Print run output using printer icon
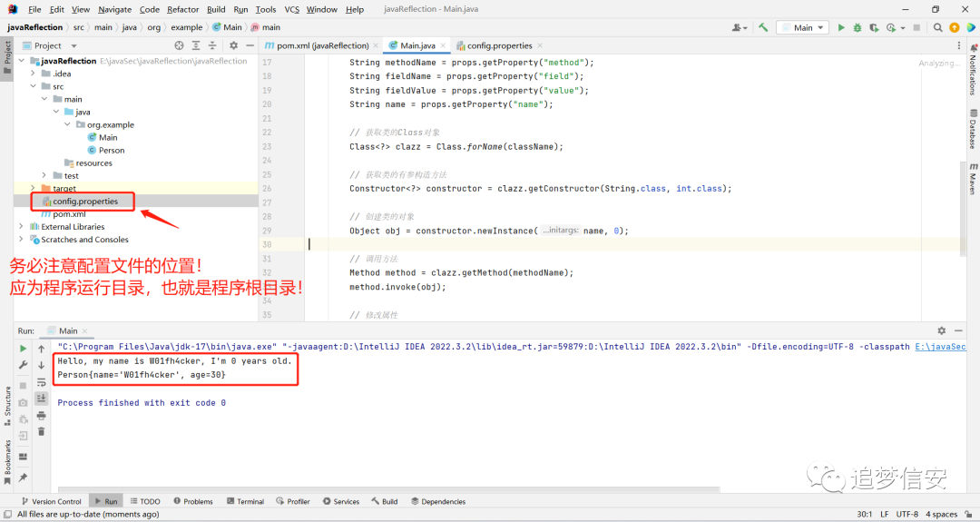Viewport: 980px width, 522px height. click(41, 415)
